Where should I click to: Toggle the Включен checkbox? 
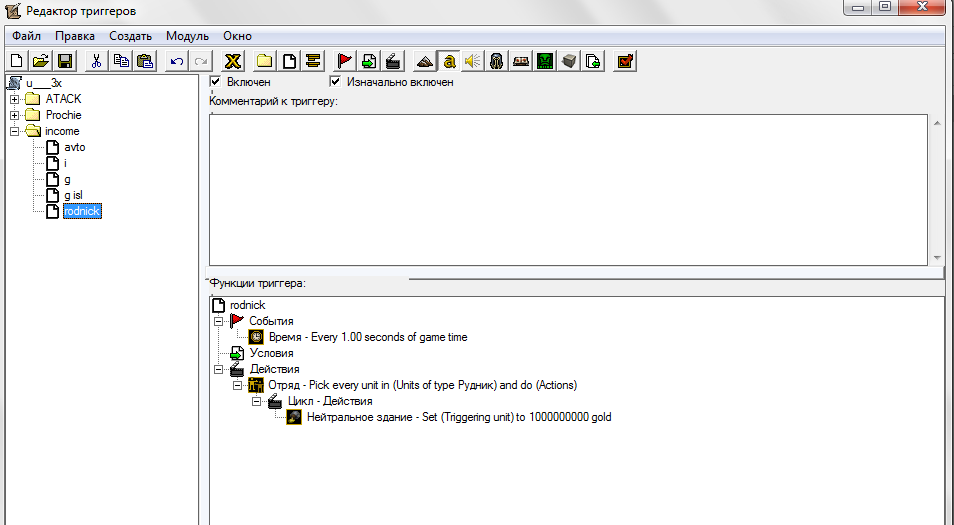click(215, 82)
